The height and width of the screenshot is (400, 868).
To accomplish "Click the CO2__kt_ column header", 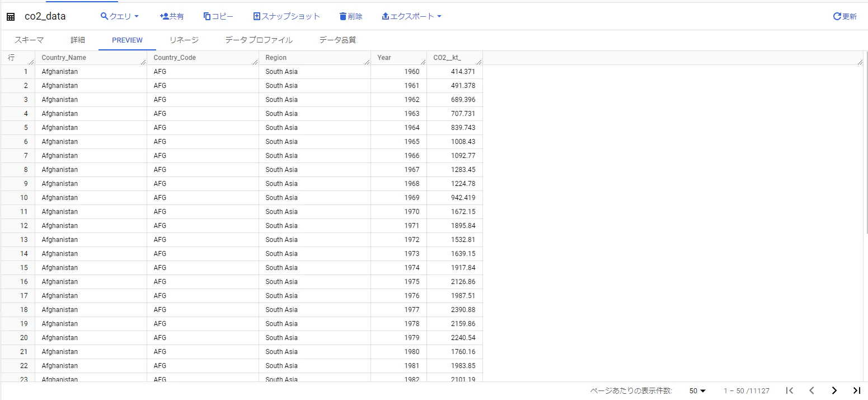I will (x=454, y=58).
